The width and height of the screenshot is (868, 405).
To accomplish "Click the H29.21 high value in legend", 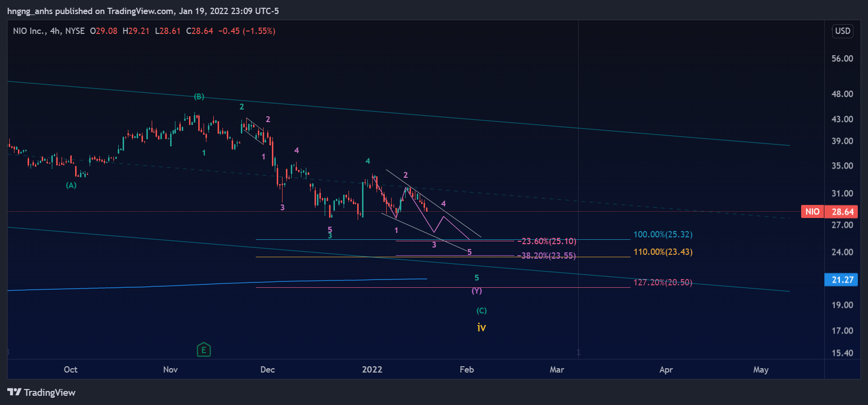I will point(136,31).
